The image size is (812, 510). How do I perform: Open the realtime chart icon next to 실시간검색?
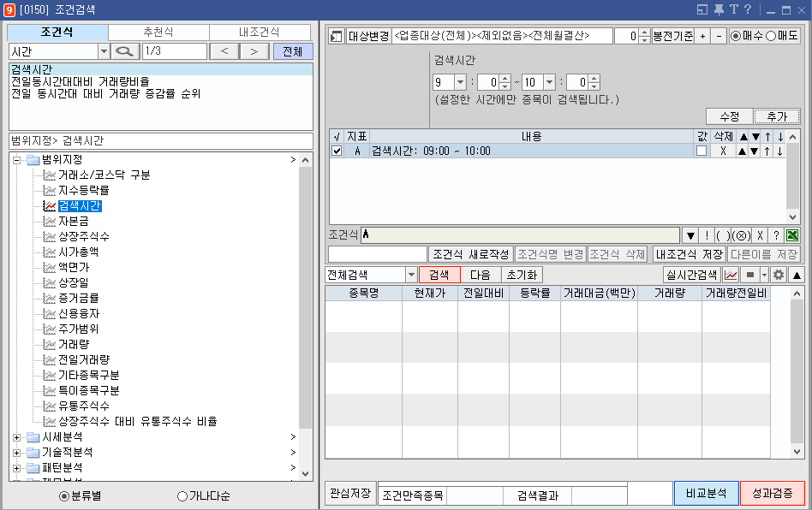click(731, 275)
